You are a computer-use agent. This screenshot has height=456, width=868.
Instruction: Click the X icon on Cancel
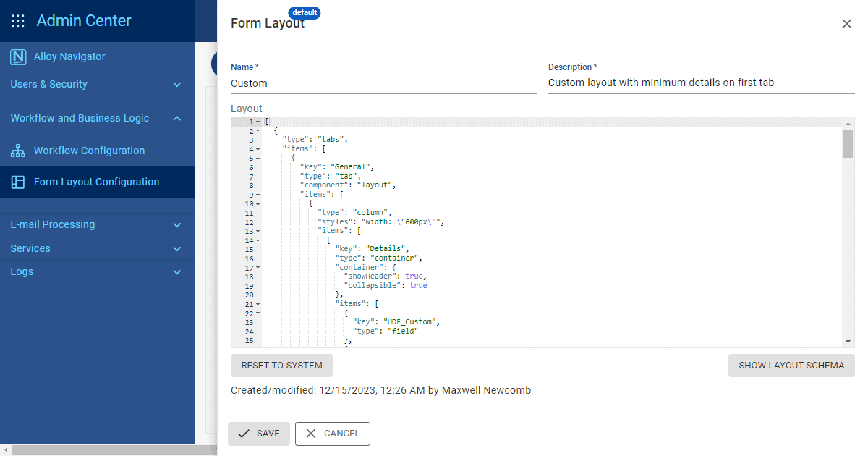[311, 434]
